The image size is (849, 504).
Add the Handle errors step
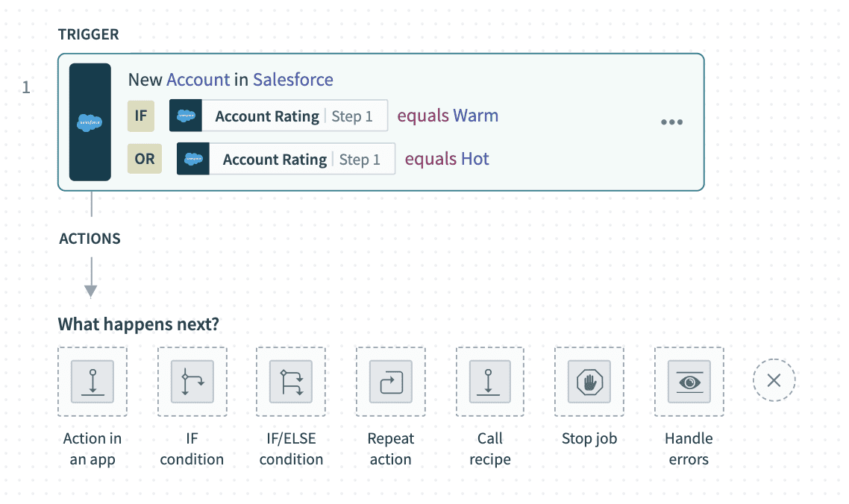click(x=689, y=382)
